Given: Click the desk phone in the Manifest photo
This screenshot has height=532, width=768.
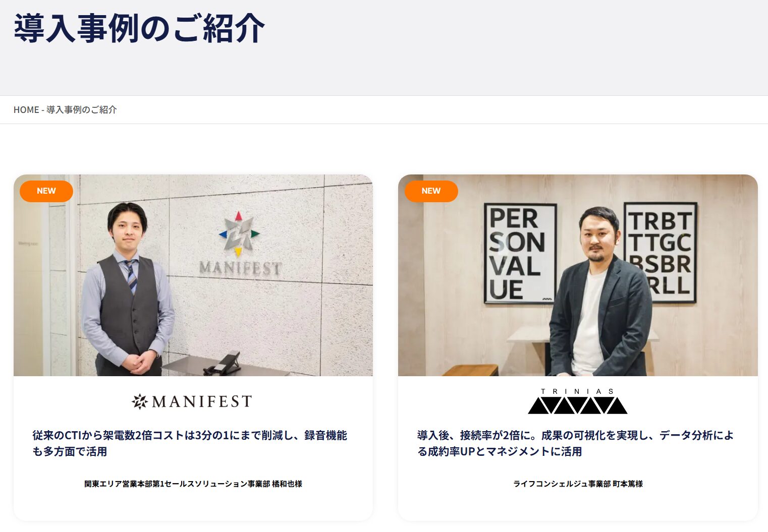Looking at the screenshot, I should [223, 363].
